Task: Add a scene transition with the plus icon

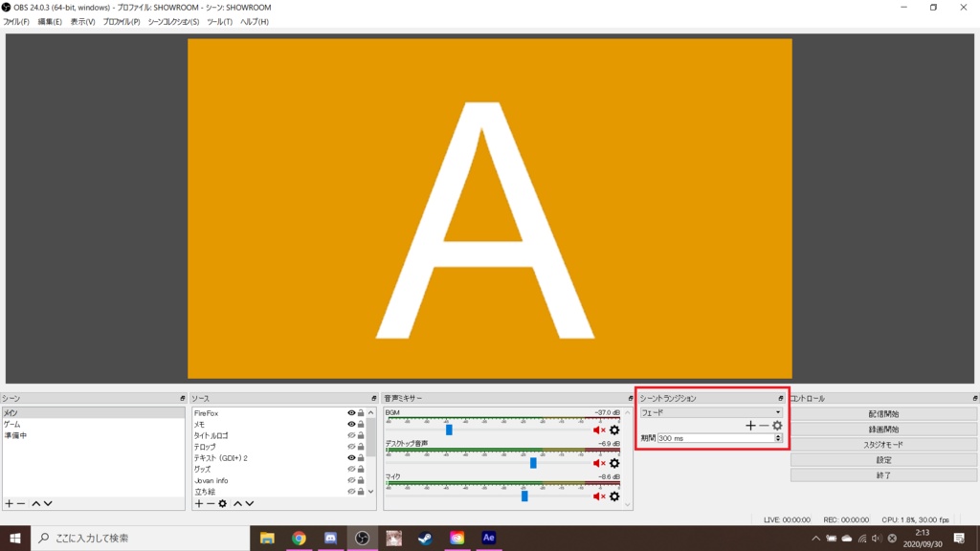Action: [750, 426]
